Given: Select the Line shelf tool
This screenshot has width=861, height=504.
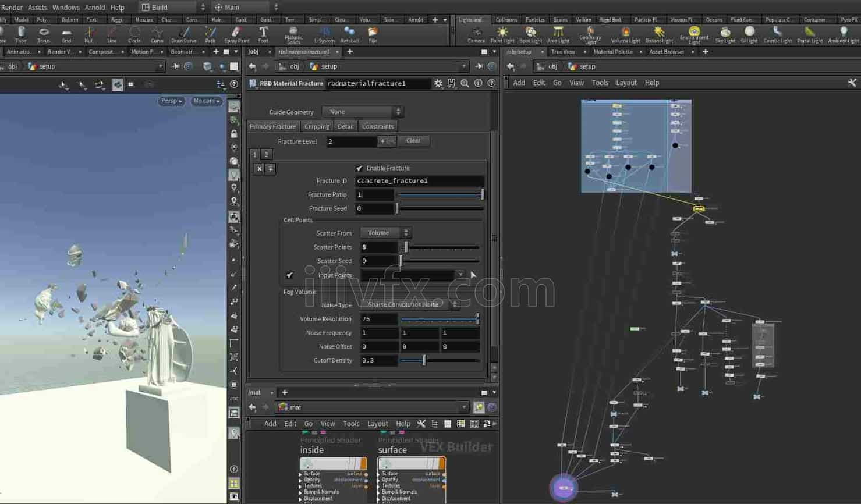Looking at the screenshot, I should [112, 34].
